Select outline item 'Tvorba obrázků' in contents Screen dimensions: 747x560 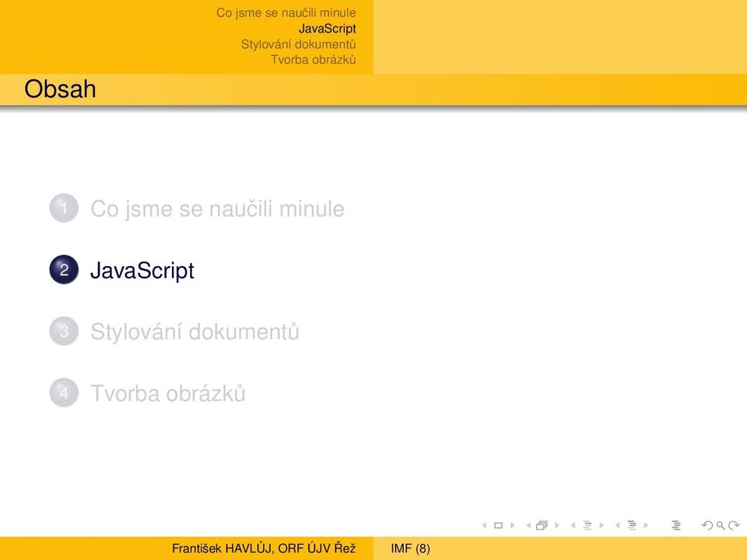[168, 394]
